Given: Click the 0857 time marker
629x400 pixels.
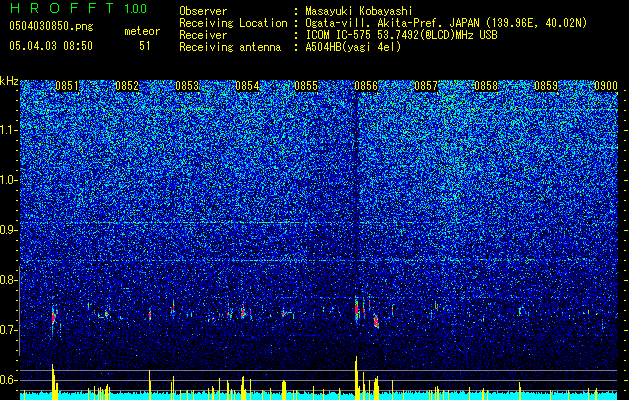Looking at the screenshot, I should coord(426,86).
